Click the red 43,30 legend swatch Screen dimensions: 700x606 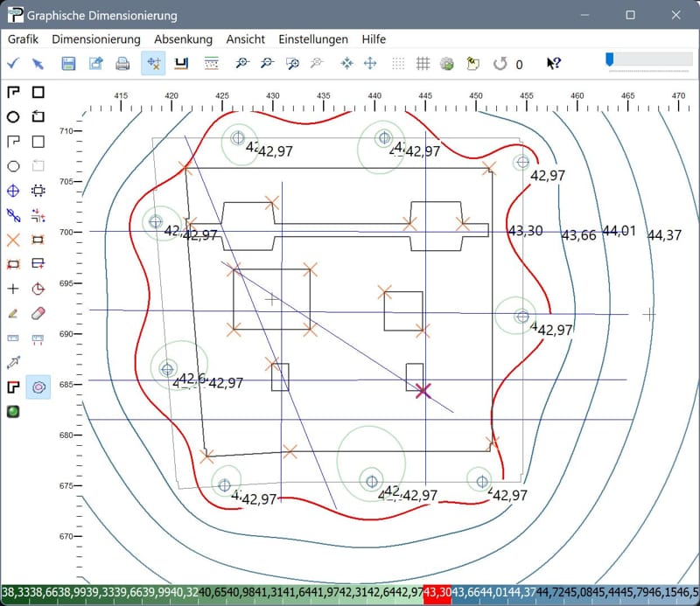click(437, 595)
